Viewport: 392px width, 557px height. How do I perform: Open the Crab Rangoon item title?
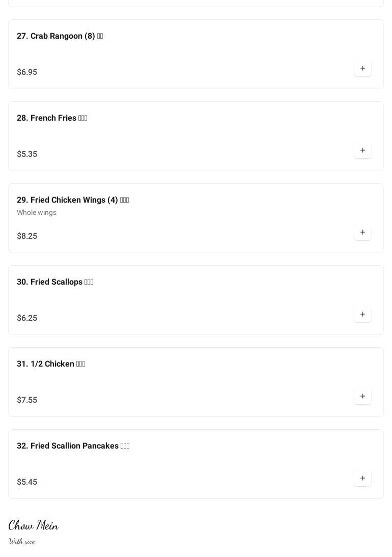pos(60,36)
